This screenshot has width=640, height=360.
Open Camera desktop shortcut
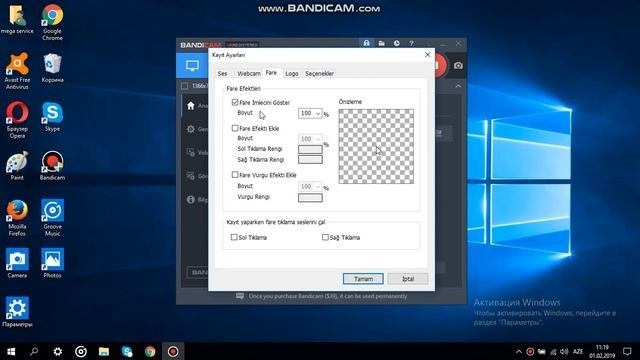(x=17, y=264)
